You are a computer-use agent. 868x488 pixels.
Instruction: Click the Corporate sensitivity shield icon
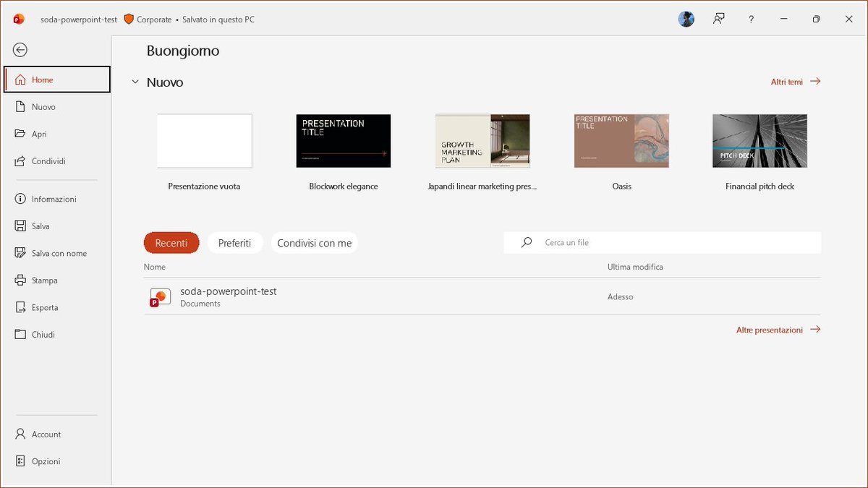[129, 20]
